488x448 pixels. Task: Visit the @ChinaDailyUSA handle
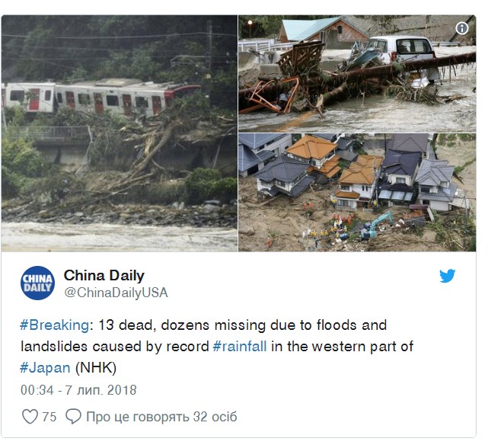(x=116, y=293)
